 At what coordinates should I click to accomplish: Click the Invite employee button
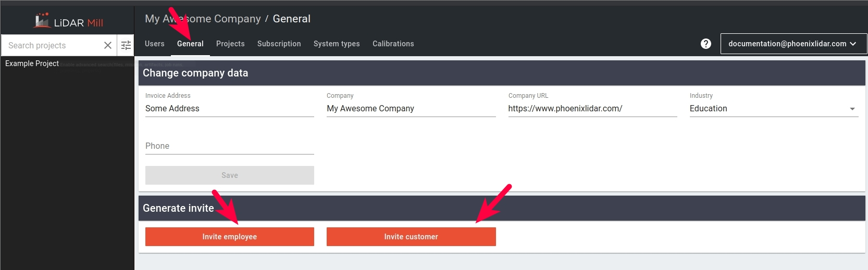click(229, 237)
